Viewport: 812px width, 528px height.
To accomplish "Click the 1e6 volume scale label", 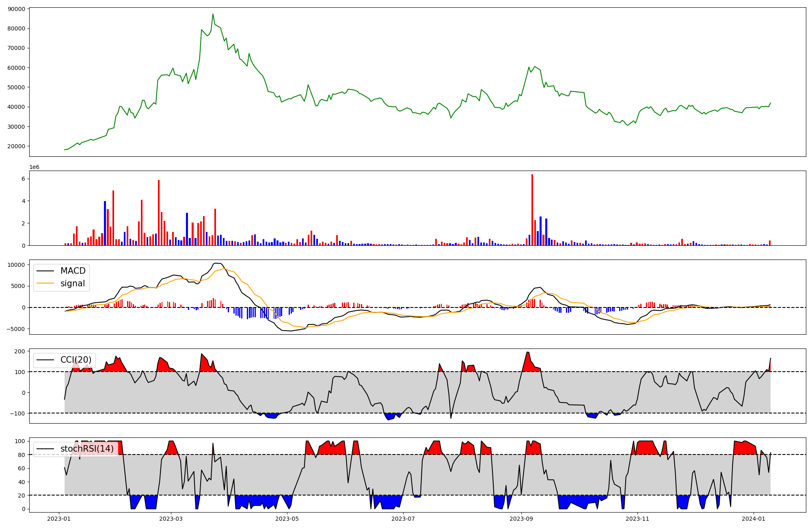I will [x=34, y=167].
